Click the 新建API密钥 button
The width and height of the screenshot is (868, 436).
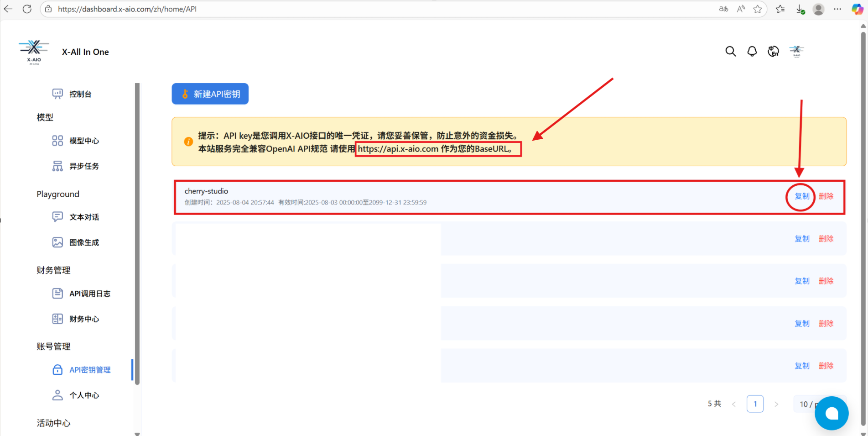click(x=210, y=94)
